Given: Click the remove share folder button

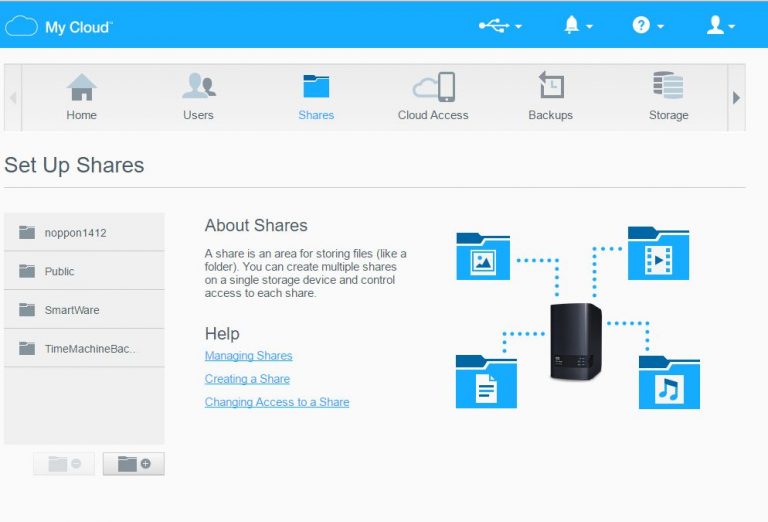Looking at the screenshot, I should tap(64, 464).
